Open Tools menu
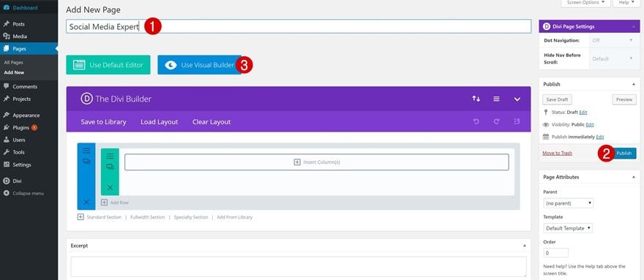This screenshot has height=280, width=644. pos(18,152)
